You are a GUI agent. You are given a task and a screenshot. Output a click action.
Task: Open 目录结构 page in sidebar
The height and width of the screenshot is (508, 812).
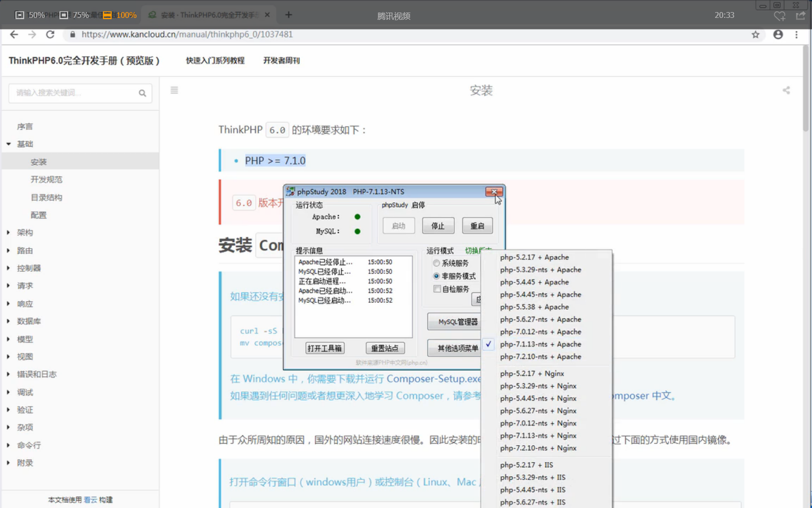tap(46, 197)
